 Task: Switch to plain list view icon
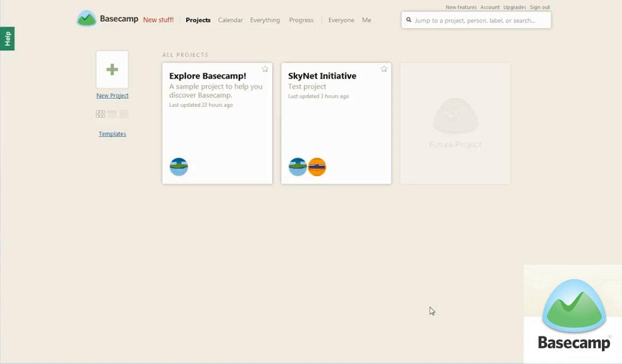coord(124,114)
